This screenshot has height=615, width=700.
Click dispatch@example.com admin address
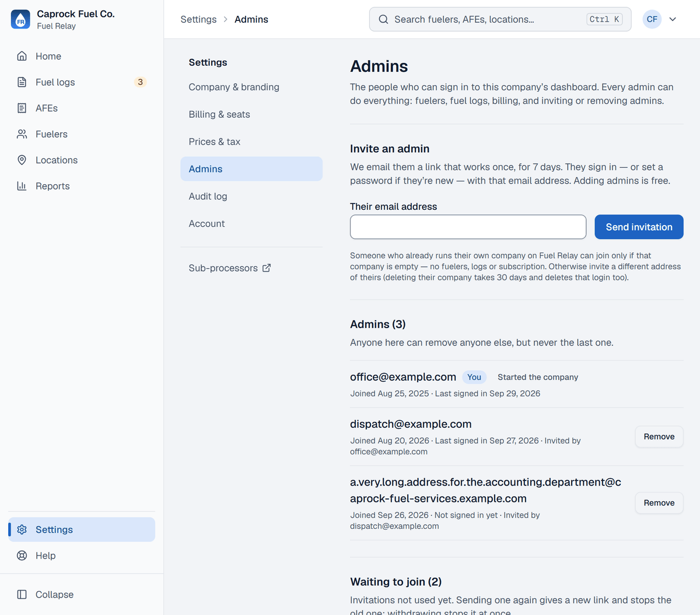point(411,424)
